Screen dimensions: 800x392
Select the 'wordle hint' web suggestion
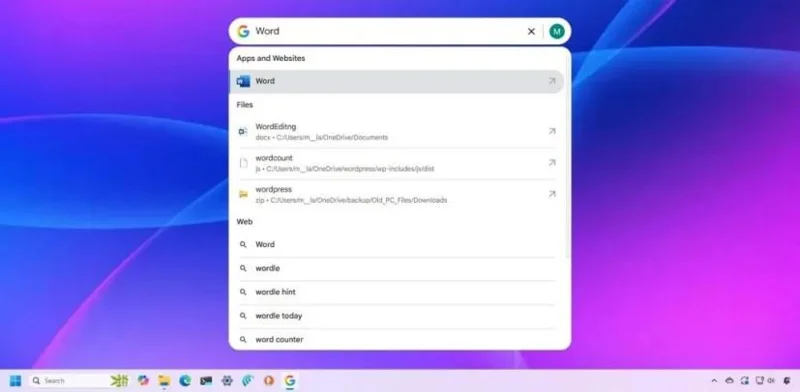(396, 292)
